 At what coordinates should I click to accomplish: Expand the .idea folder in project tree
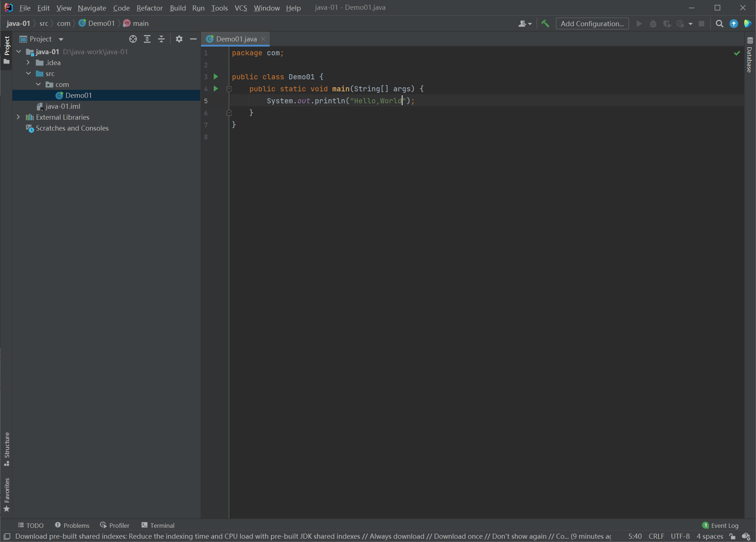click(28, 63)
